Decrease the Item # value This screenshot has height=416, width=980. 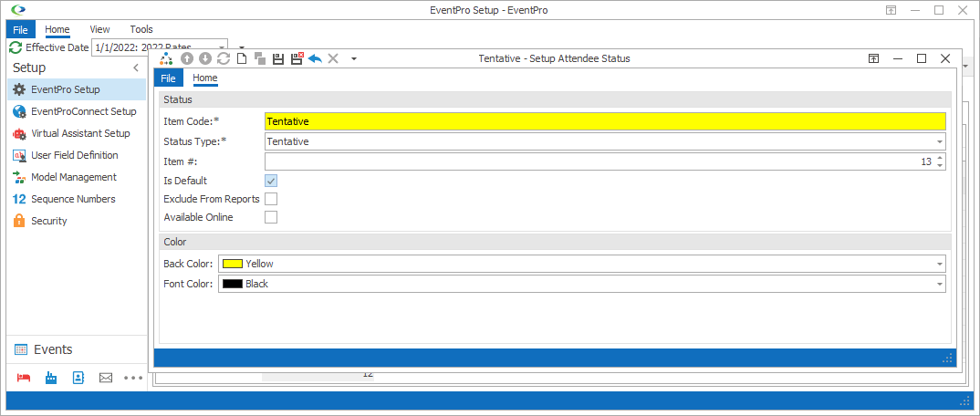[x=939, y=165]
